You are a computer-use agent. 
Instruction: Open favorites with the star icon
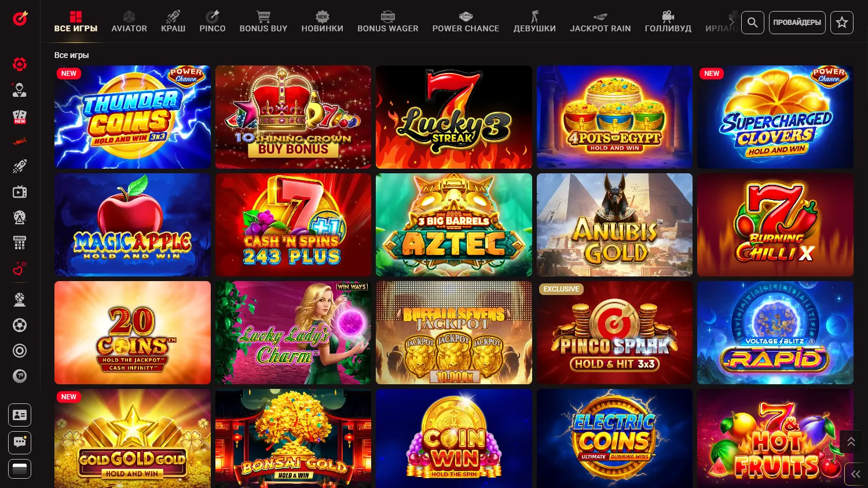point(841,23)
